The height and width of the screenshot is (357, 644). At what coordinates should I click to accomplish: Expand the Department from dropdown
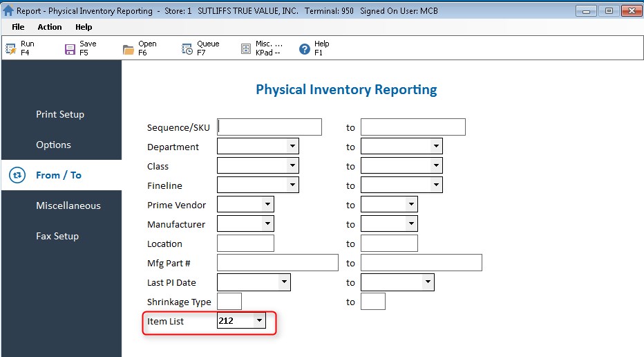pyautogui.click(x=292, y=147)
